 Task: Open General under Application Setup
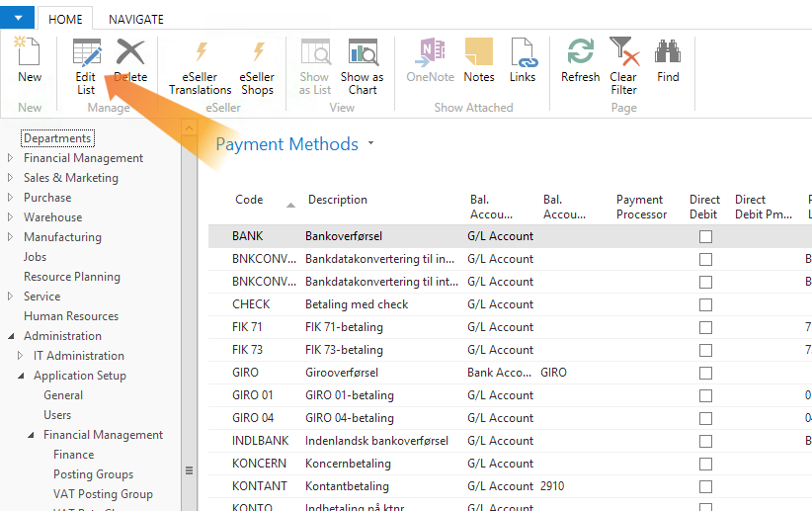(x=63, y=395)
